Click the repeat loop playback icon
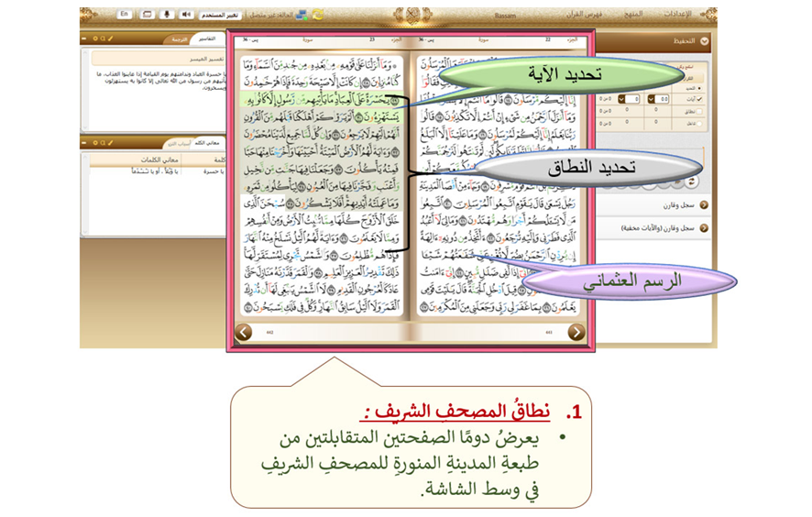812x517 pixels. pyautogui.click(x=692, y=181)
